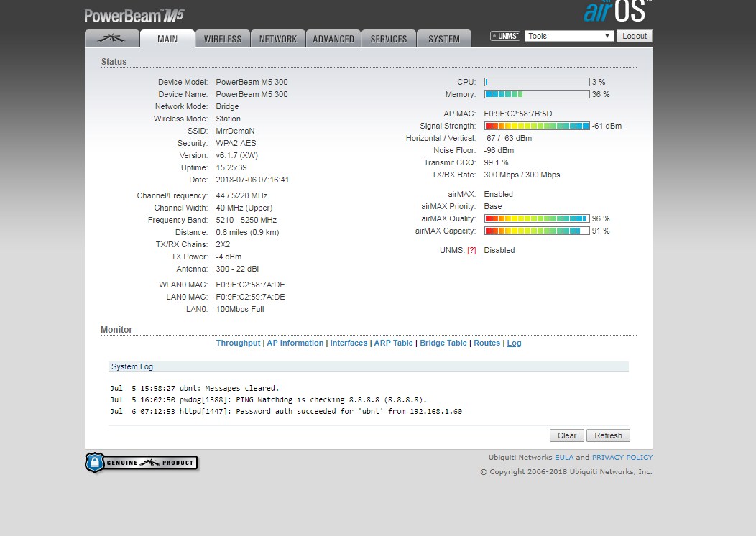The height and width of the screenshot is (536, 756).
Task: Switch to the MAIN tab
Action: [x=167, y=39]
